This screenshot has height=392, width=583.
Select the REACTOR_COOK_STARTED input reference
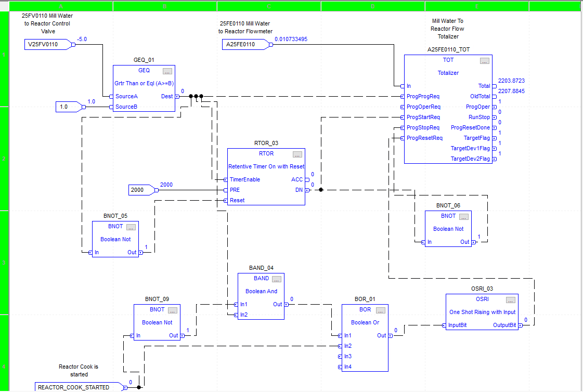click(79, 387)
